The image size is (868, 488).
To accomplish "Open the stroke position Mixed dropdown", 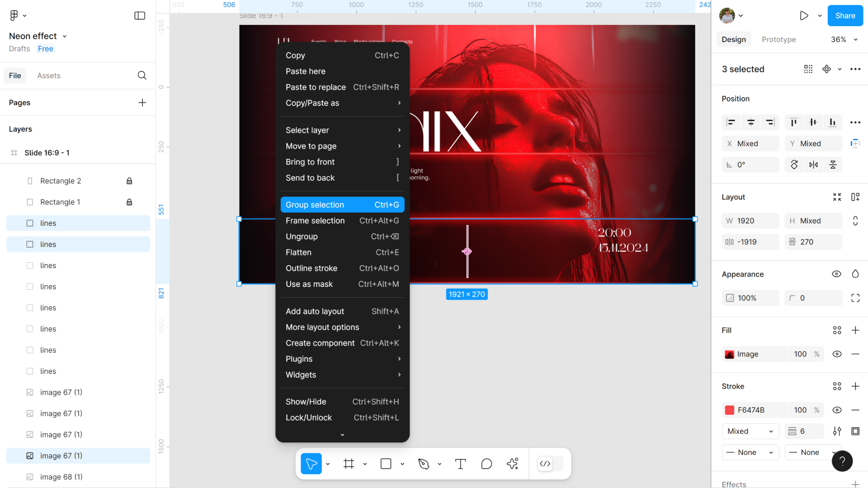I will click(x=750, y=431).
